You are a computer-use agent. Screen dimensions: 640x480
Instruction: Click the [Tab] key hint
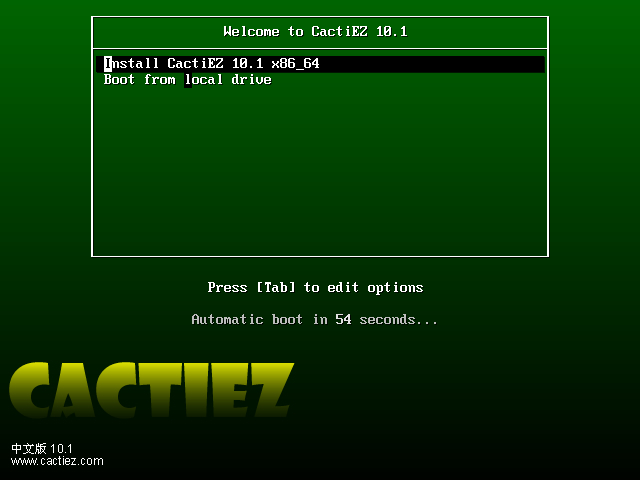276,287
